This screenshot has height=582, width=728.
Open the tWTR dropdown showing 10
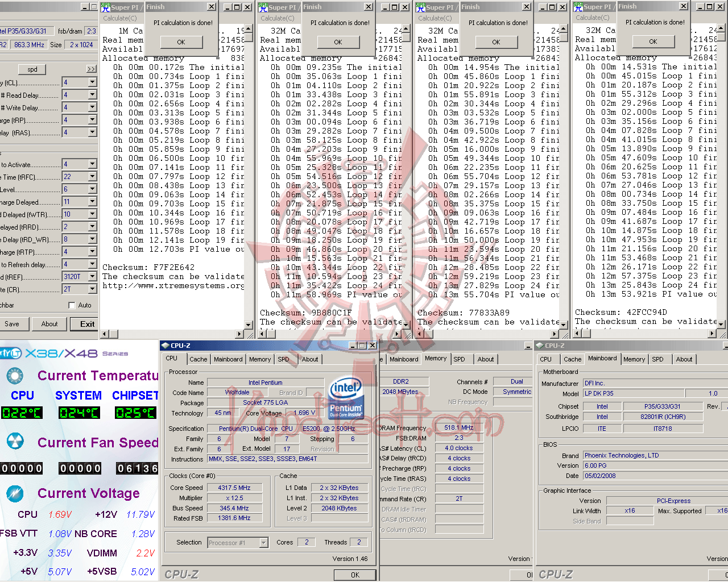click(x=92, y=214)
